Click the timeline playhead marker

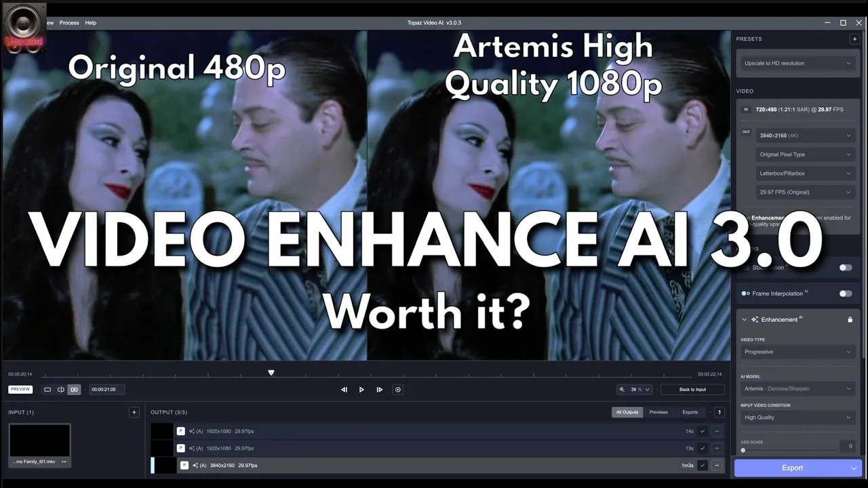tap(271, 373)
